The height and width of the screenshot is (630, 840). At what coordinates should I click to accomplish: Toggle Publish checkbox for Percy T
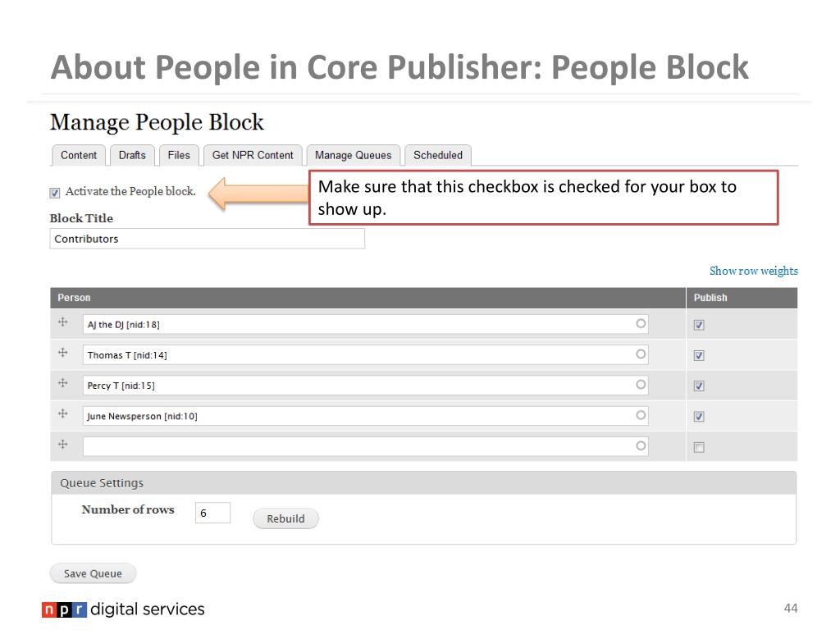(x=699, y=386)
